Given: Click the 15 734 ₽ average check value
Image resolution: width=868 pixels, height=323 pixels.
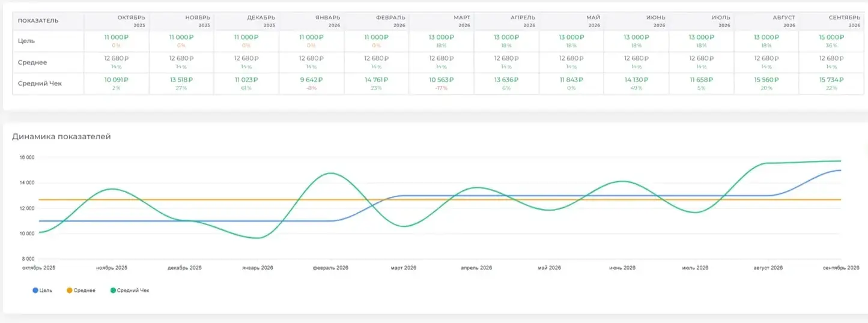Looking at the screenshot, I should pos(831,80).
